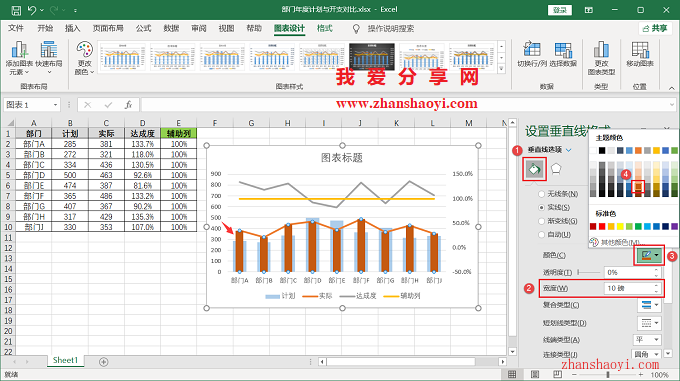Add new sheet with plus icon
680x381 pixels.
[104, 361]
